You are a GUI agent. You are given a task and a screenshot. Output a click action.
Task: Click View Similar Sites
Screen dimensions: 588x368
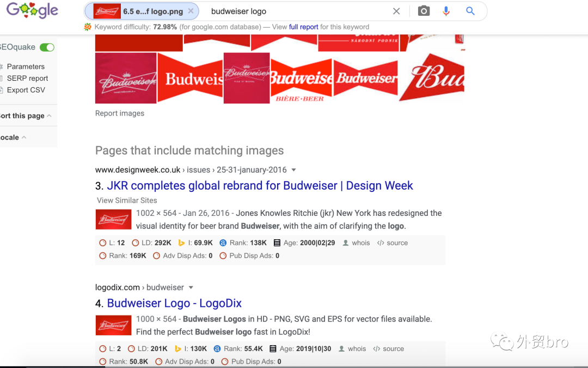pos(127,200)
